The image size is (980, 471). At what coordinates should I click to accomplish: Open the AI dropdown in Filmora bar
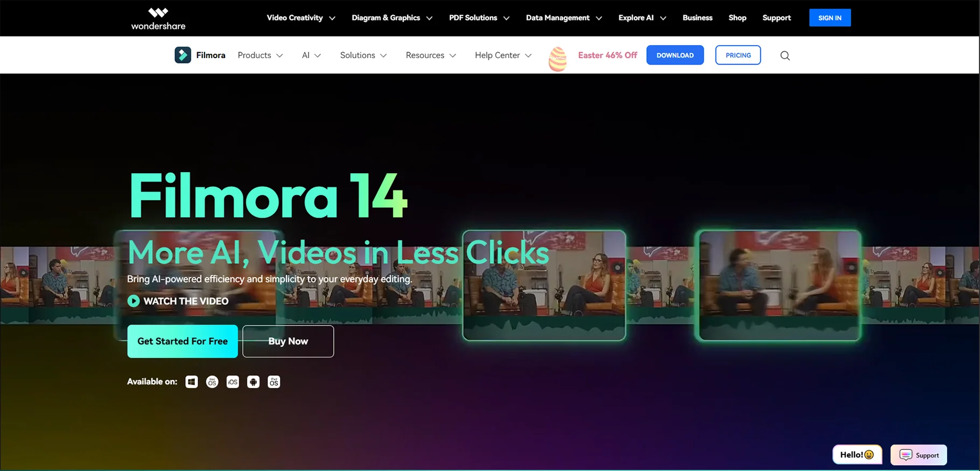pyautogui.click(x=311, y=55)
